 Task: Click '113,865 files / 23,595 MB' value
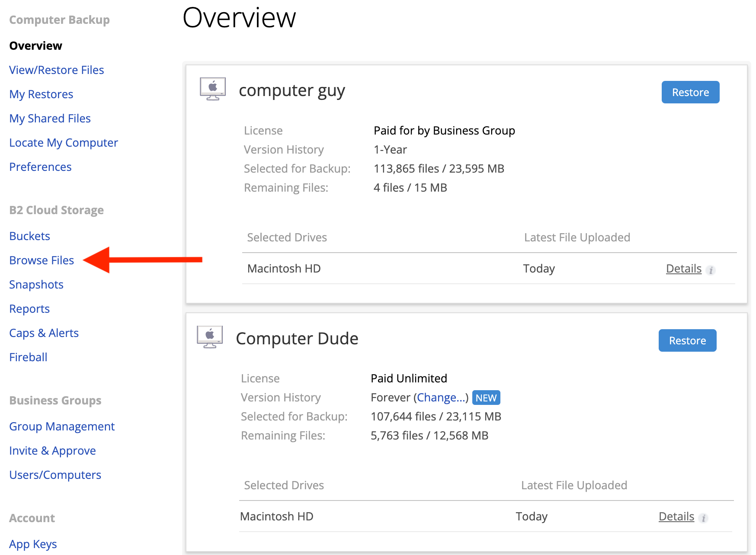tap(439, 169)
